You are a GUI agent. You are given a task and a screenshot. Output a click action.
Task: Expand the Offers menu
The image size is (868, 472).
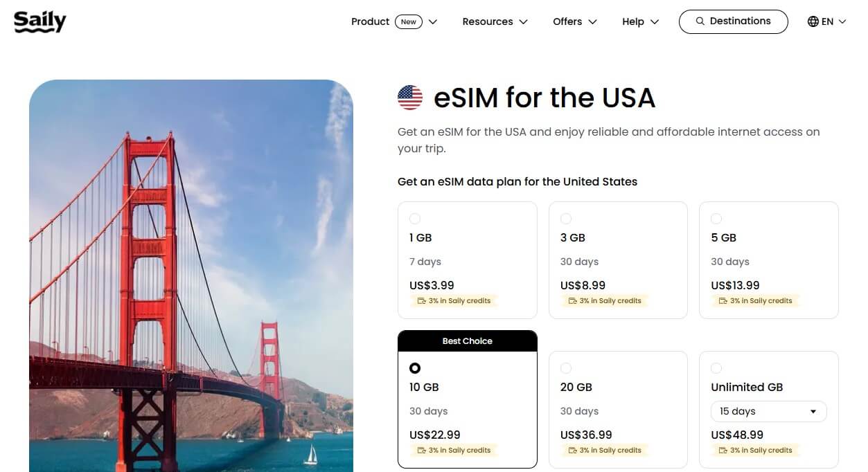tap(574, 21)
